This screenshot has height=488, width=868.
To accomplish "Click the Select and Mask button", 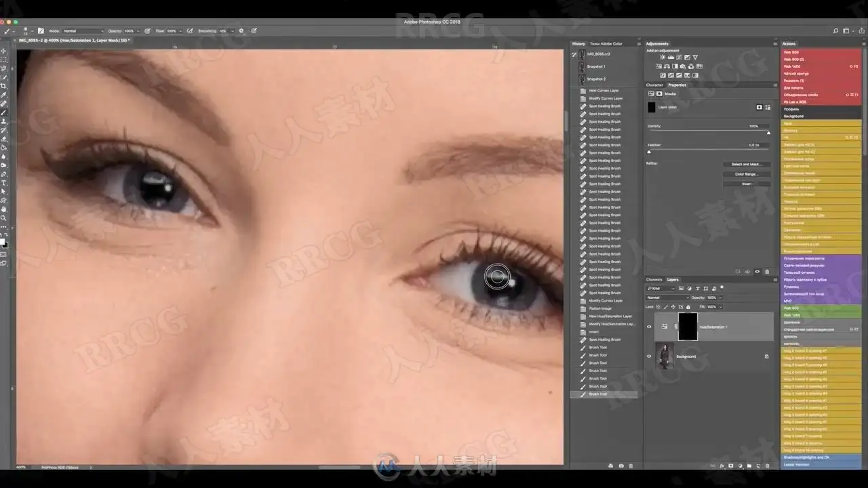I will point(746,164).
